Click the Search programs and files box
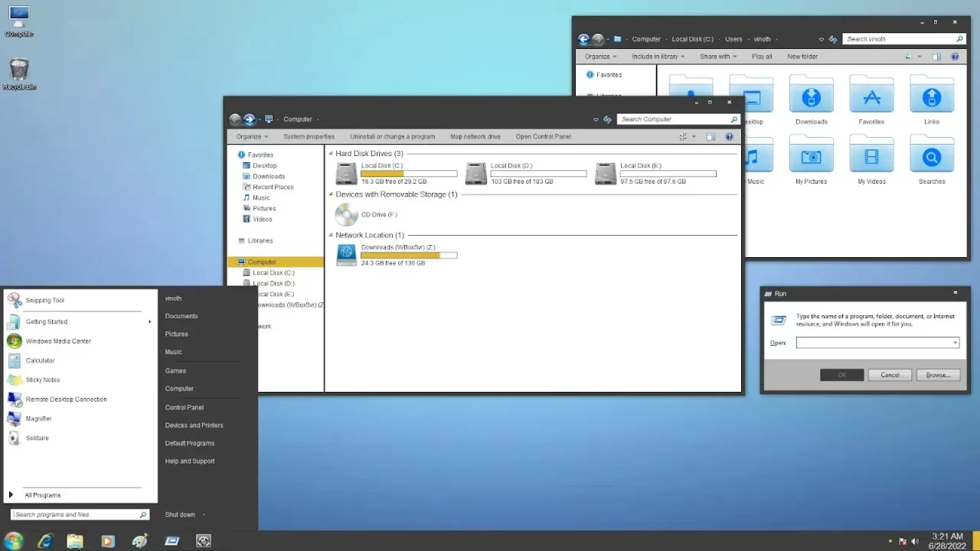980x551 pixels. (x=80, y=515)
